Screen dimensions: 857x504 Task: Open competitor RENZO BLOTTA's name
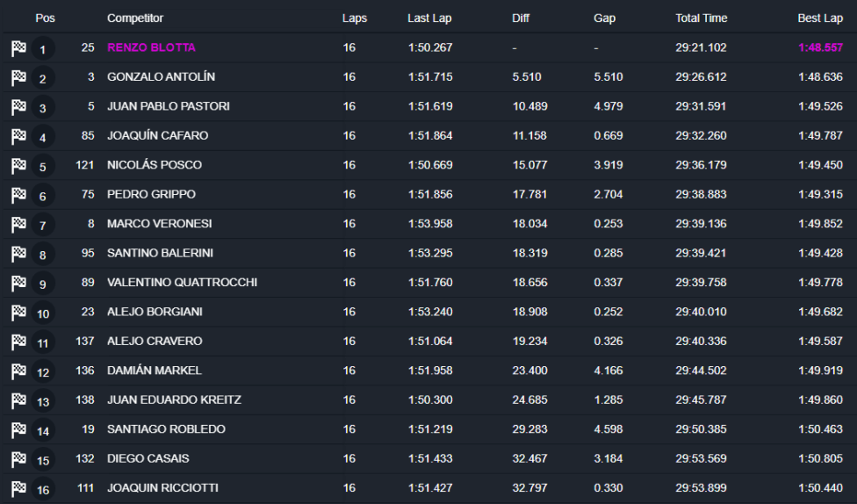click(151, 48)
